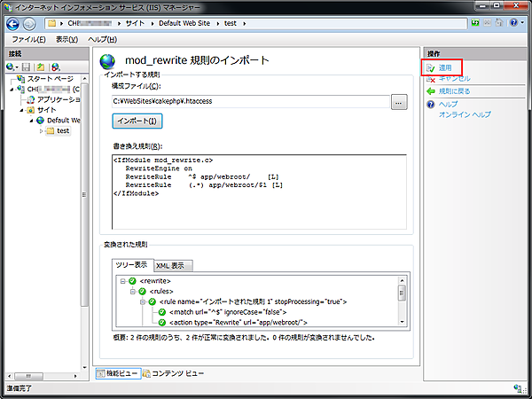Collapse the サイト node in the connections tree

(x=21, y=110)
